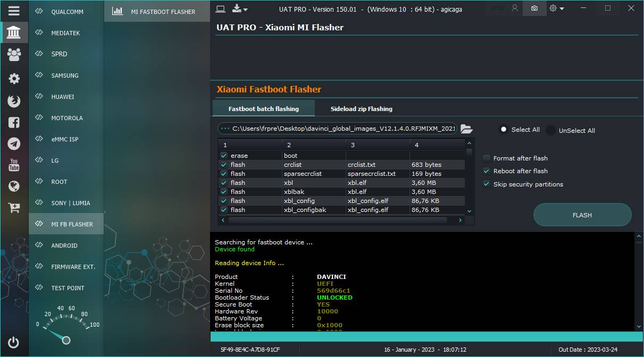Take a screenshot with camera icon
Viewport: 644px width, 357px height.
tap(534, 8)
